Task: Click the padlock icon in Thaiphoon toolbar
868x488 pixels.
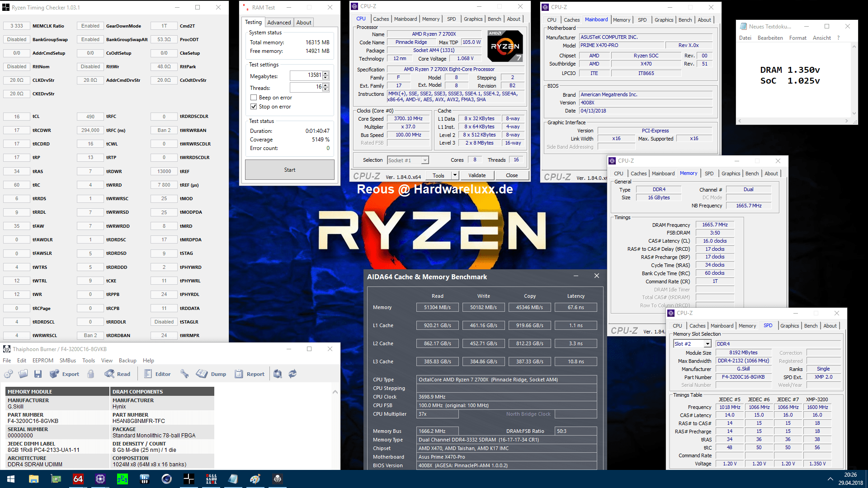Action: pyautogui.click(x=91, y=374)
